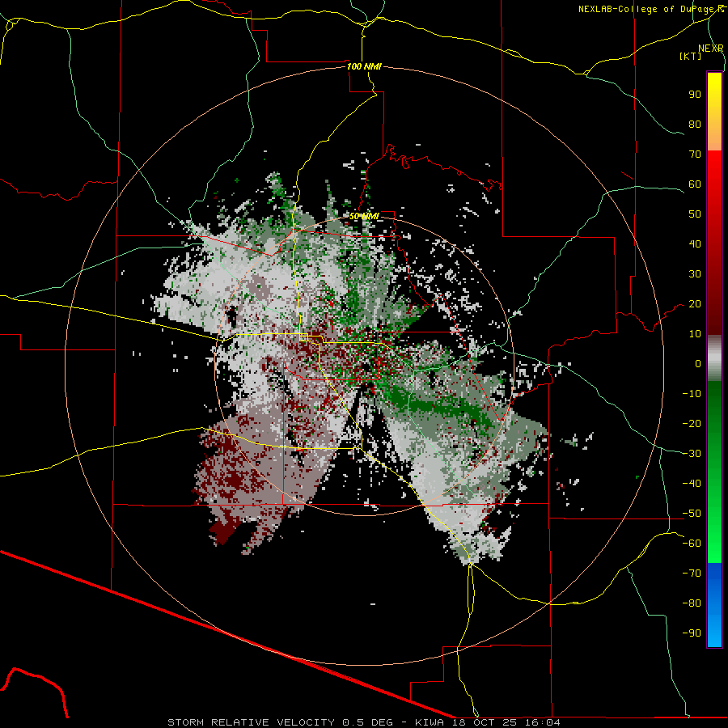Click the -70 value on the velocity scale
This screenshot has height=728, width=728.
(692, 574)
